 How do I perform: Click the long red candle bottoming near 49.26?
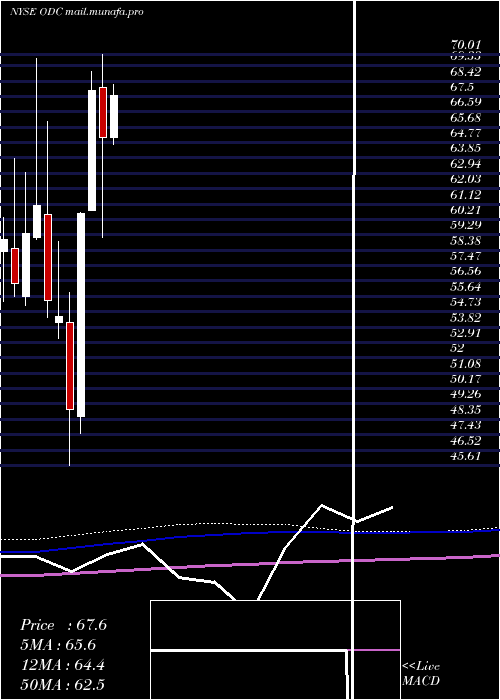(x=70, y=366)
